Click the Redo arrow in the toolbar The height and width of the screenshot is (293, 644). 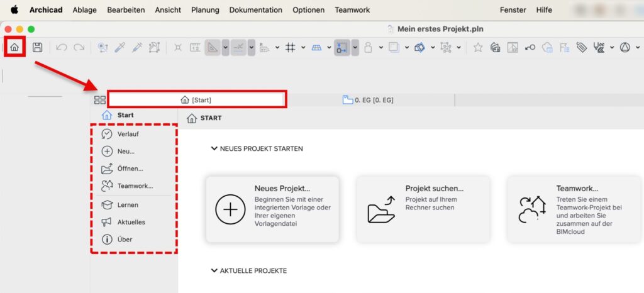click(79, 48)
